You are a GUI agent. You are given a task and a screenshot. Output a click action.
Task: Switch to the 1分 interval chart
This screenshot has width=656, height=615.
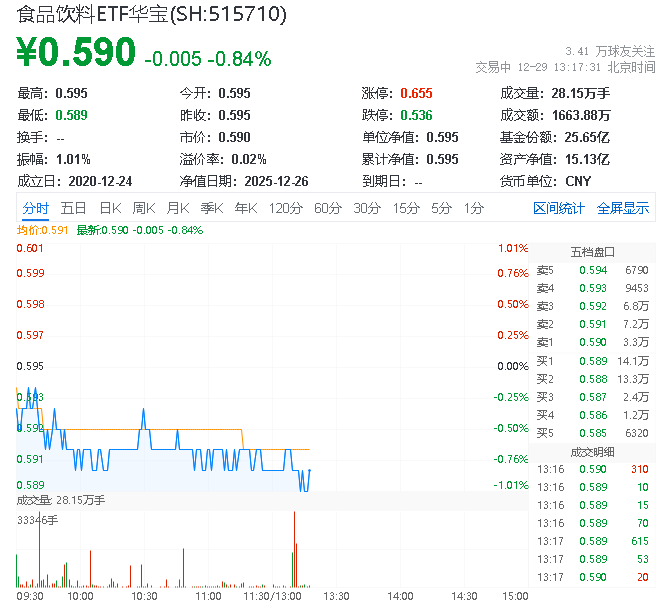point(473,208)
